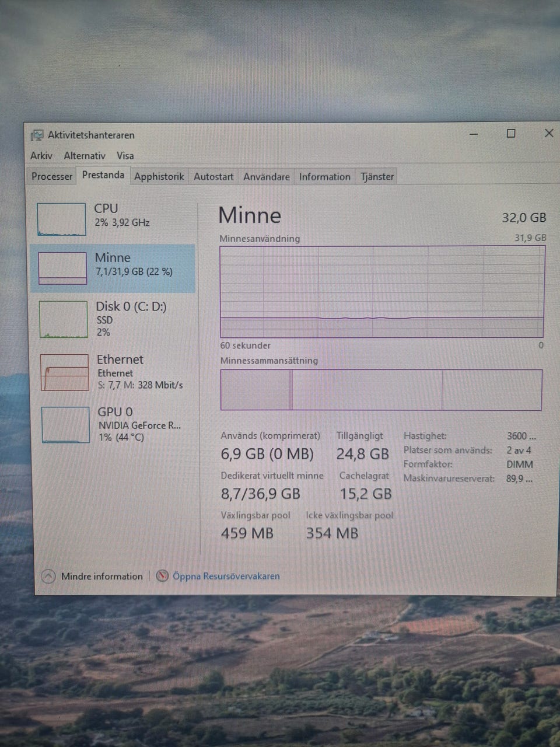Click the Minnesanvändning usage graph
This screenshot has height=747, width=560.
click(x=381, y=291)
